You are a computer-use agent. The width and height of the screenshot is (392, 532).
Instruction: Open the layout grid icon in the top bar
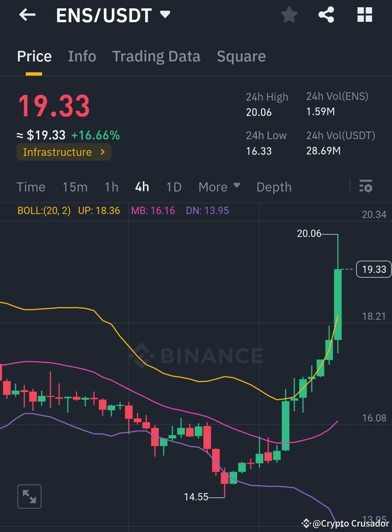[x=364, y=15]
